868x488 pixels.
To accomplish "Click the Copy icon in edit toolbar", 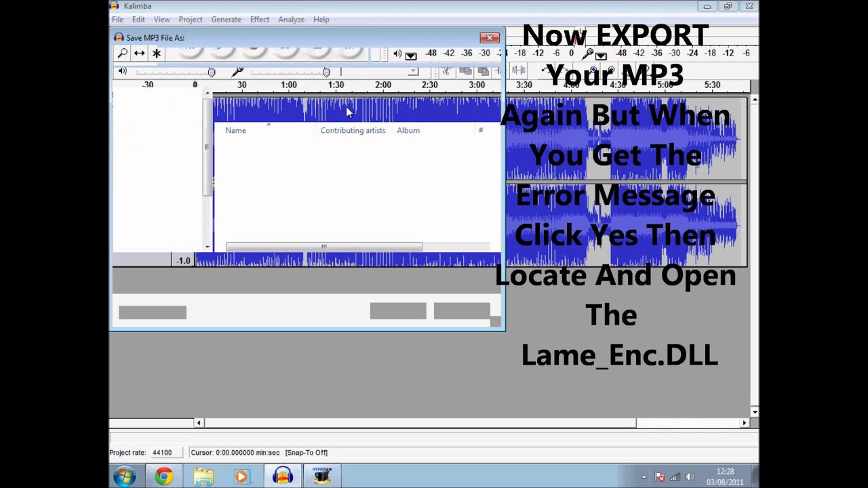I will coord(465,70).
